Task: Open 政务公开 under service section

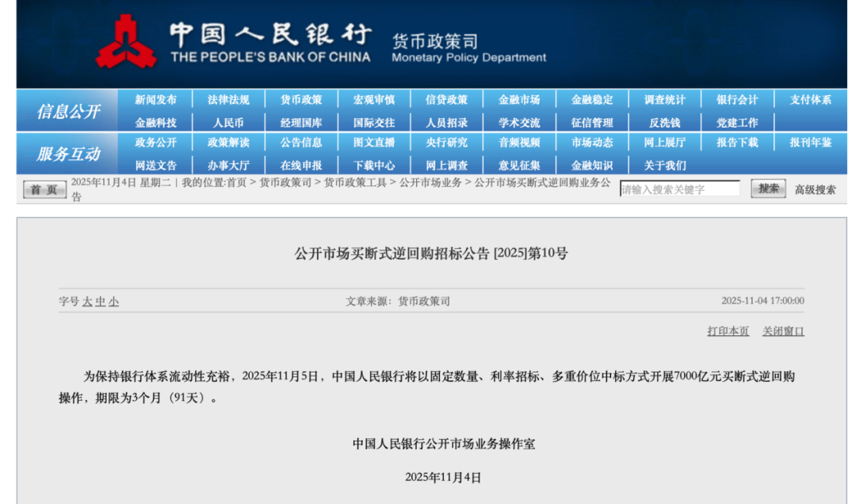Action: [x=155, y=143]
